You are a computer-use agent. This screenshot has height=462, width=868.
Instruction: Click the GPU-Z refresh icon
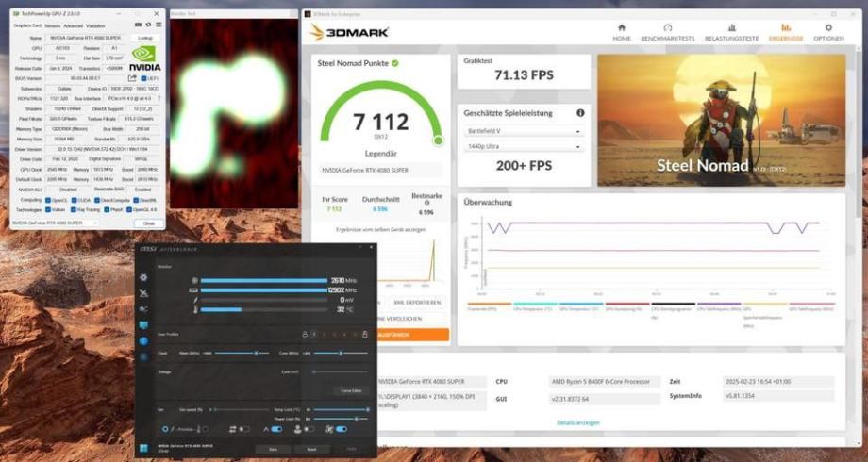click(x=148, y=25)
